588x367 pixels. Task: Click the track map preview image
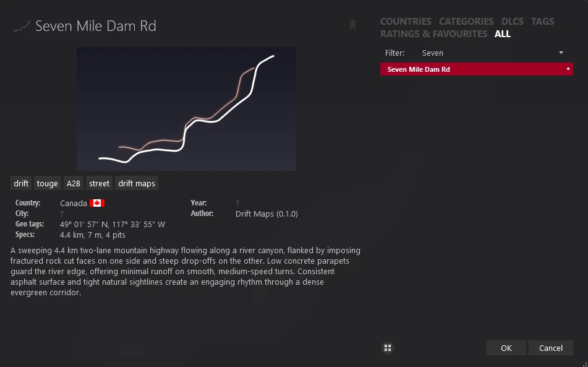tap(186, 109)
